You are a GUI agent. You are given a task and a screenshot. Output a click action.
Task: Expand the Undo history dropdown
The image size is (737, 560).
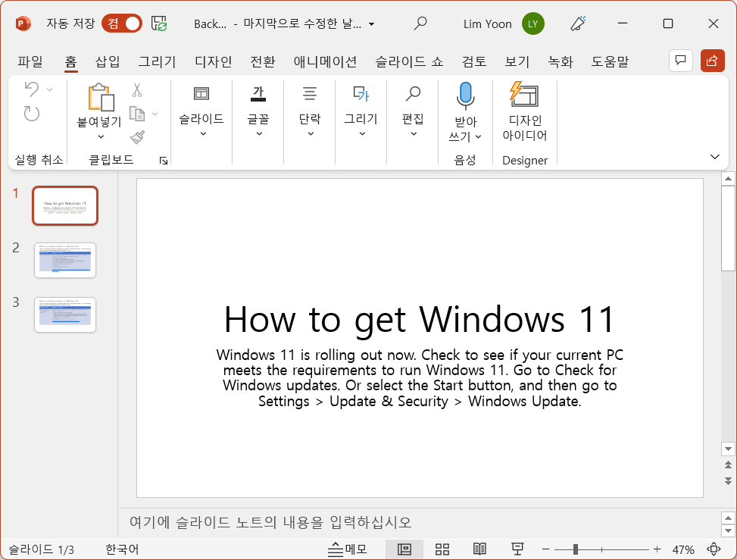(x=49, y=89)
